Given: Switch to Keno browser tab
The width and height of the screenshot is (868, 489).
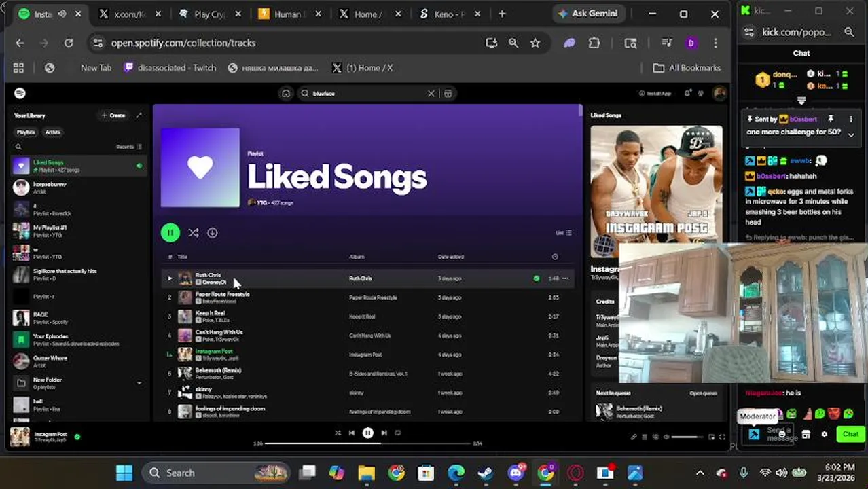Looking at the screenshot, I should (452, 14).
